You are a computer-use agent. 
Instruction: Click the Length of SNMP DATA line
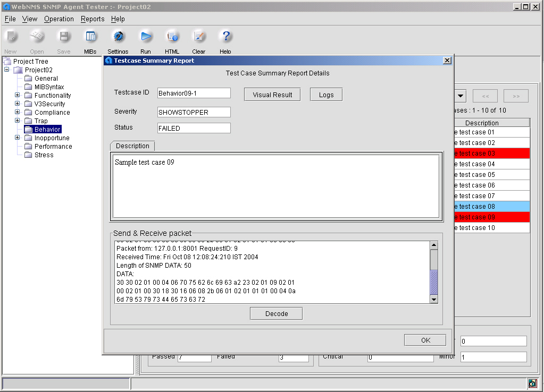154,266
